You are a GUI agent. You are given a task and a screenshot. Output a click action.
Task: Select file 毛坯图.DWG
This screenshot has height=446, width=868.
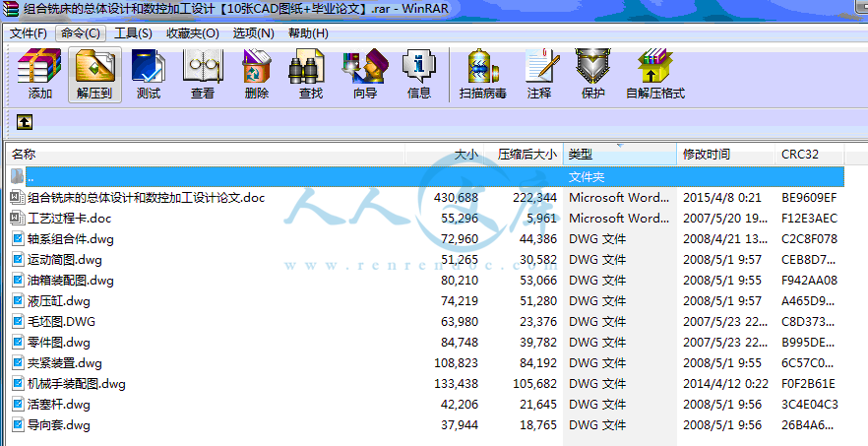61,322
